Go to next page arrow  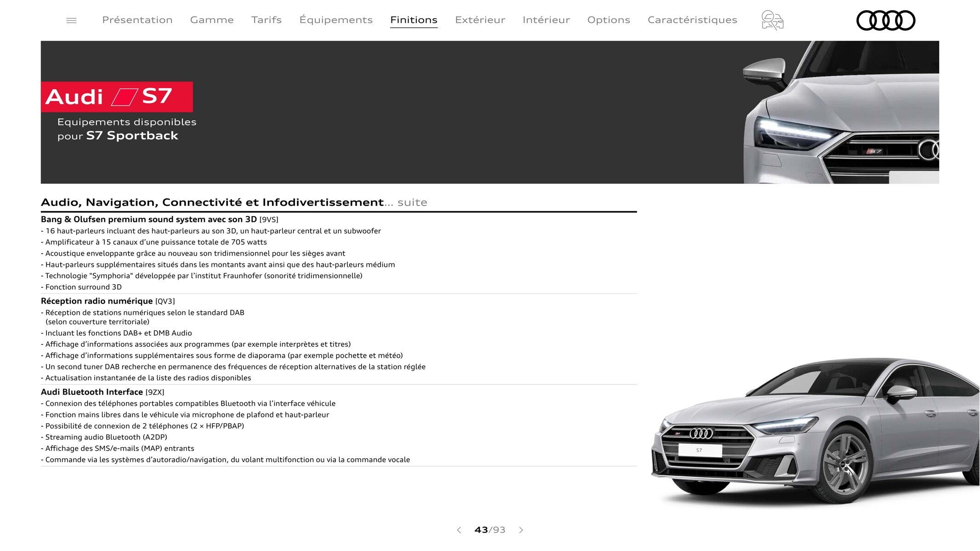click(x=521, y=530)
